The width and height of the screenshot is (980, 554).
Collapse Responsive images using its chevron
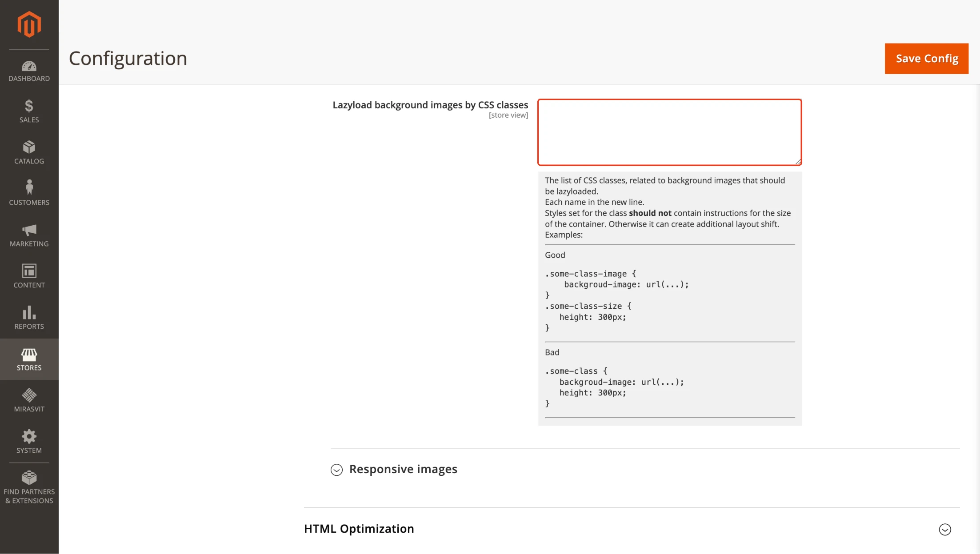click(336, 470)
